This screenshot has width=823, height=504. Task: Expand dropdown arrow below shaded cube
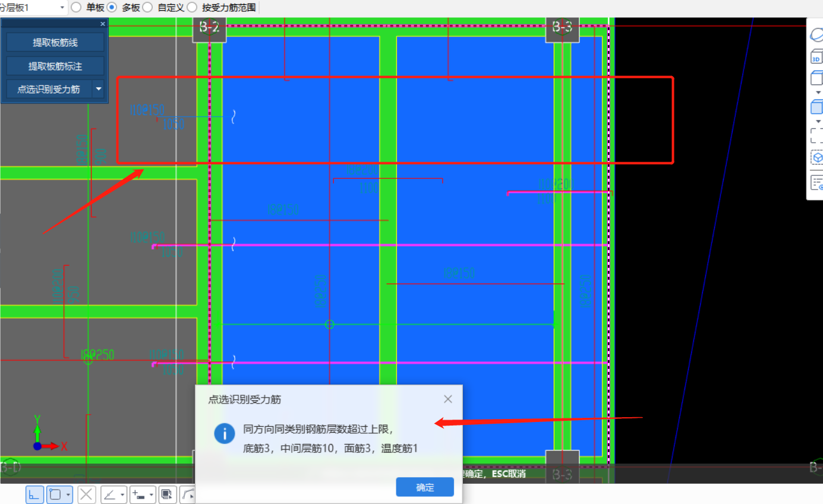coord(818,121)
